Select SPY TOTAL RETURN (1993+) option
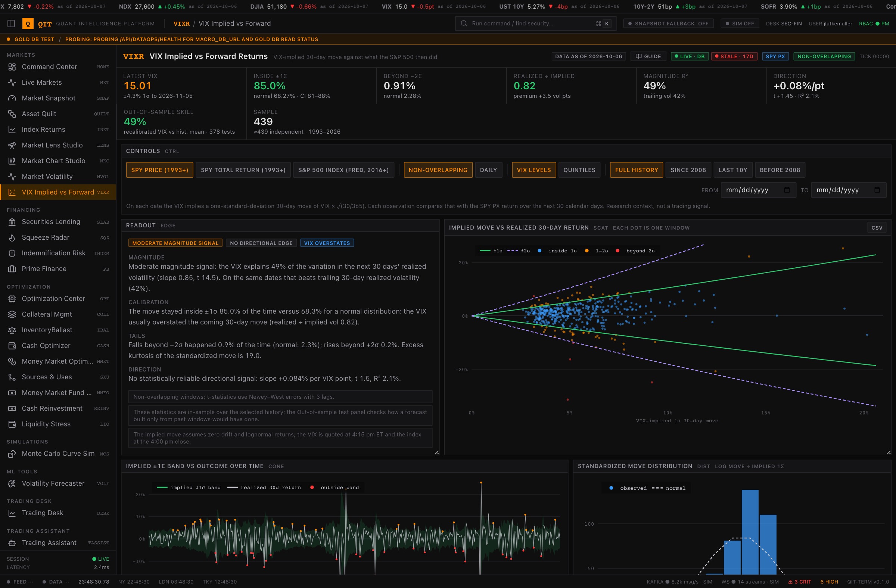The height and width of the screenshot is (588, 896). [x=243, y=170]
